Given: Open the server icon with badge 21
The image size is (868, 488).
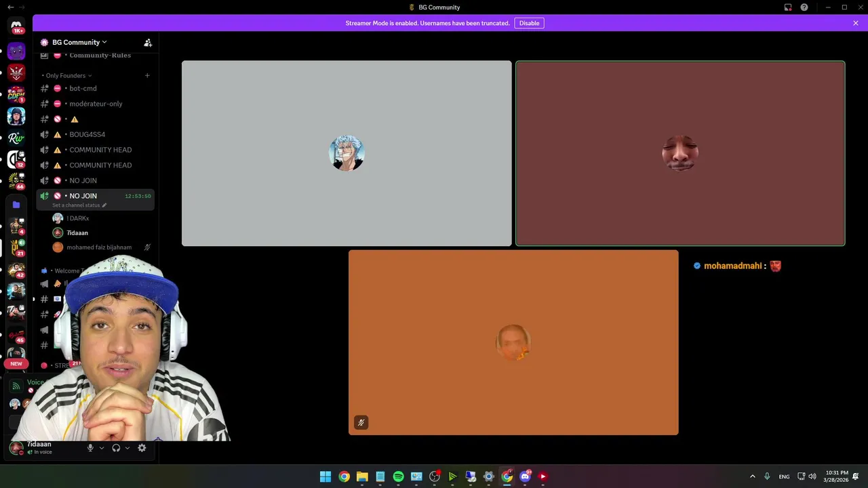Looking at the screenshot, I should pyautogui.click(x=16, y=247).
